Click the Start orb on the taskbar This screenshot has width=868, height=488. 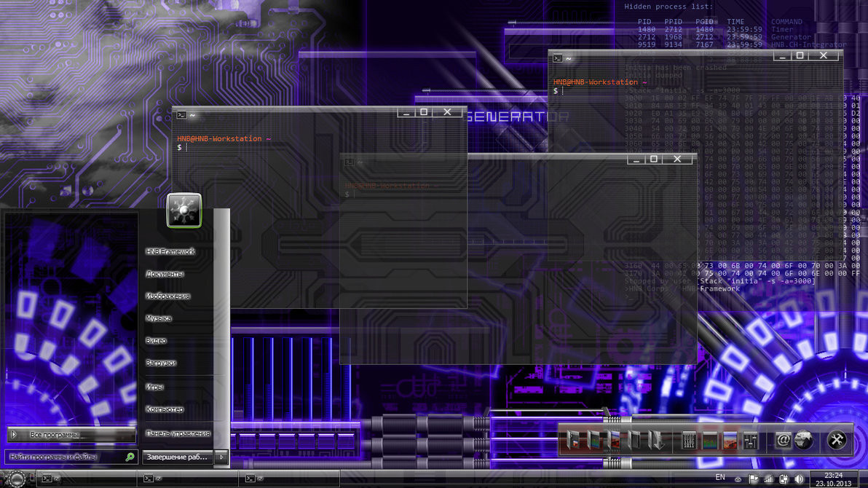pos(16,479)
